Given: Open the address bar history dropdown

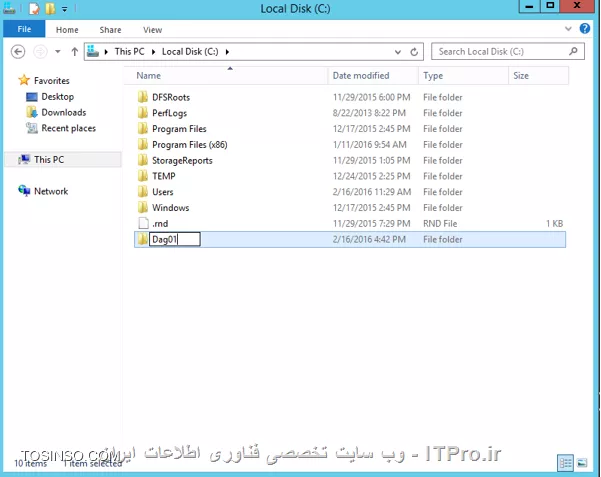Looking at the screenshot, I should (398, 52).
